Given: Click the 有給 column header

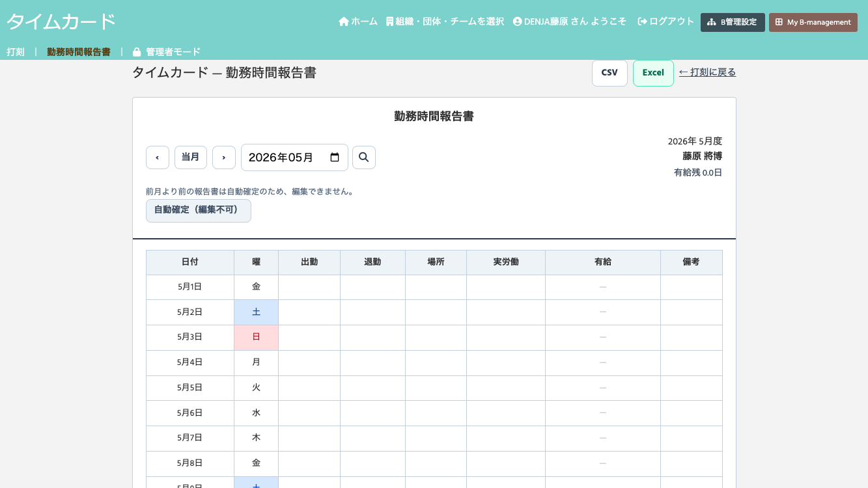Looking at the screenshot, I should [x=603, y=262].
